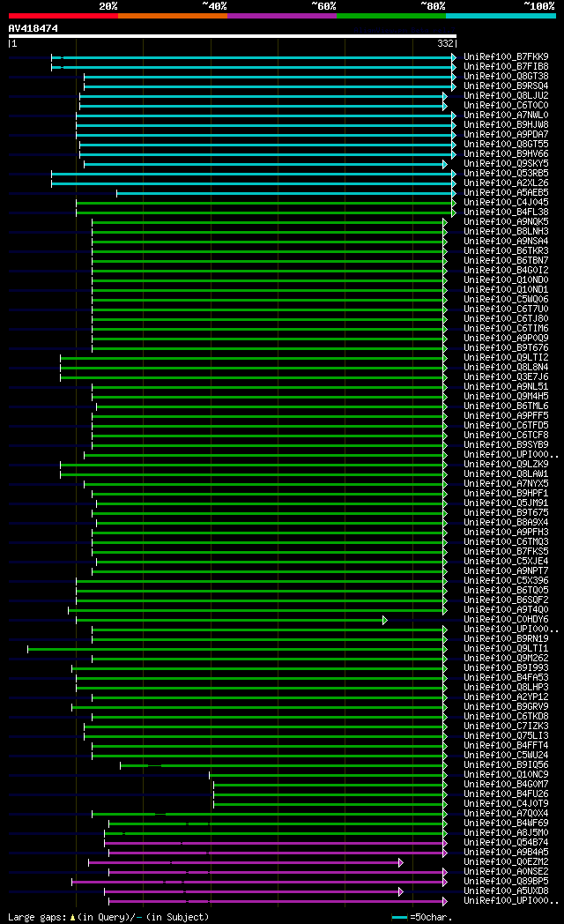This screenshot has height=924, width=564.
Task: Select the UniRef100_A7NYX5 label
Action: [x=506, y=484]
